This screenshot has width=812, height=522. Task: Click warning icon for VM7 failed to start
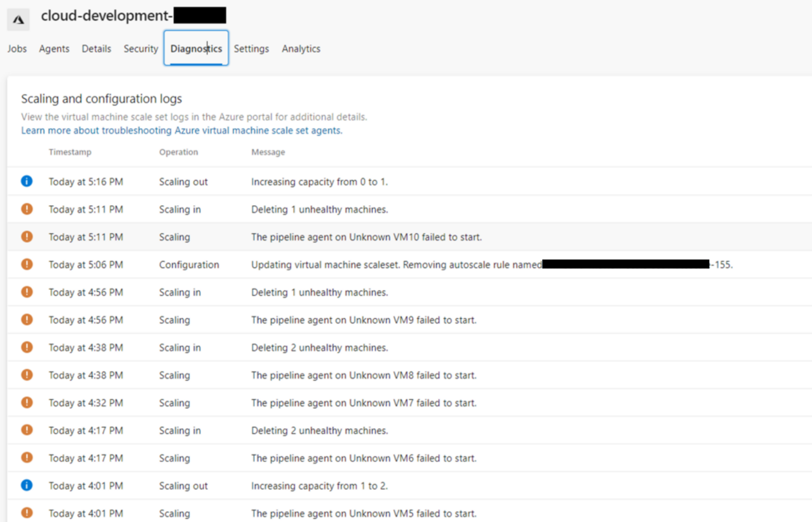click(26, 402)
